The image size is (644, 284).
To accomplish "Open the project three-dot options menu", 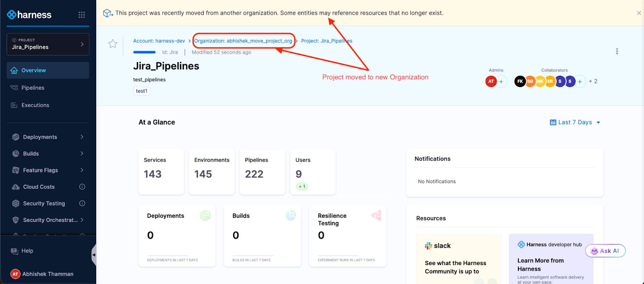I will [x=617, y=51].
